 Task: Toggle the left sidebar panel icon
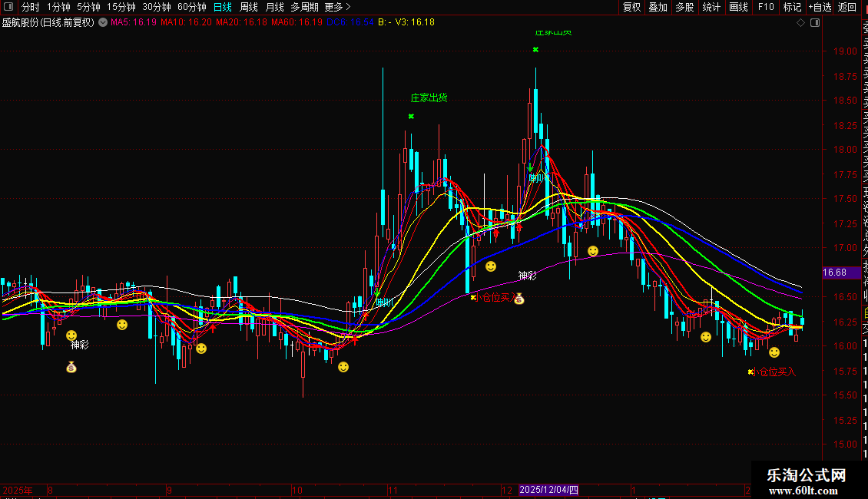pos(8,7)
